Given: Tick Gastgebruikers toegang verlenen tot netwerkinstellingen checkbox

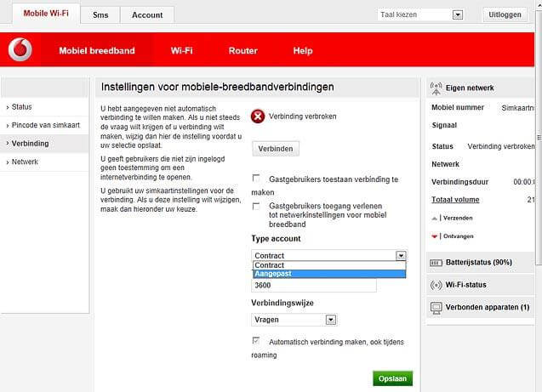Looking at the screenshot, I should (x=256, y=206).
